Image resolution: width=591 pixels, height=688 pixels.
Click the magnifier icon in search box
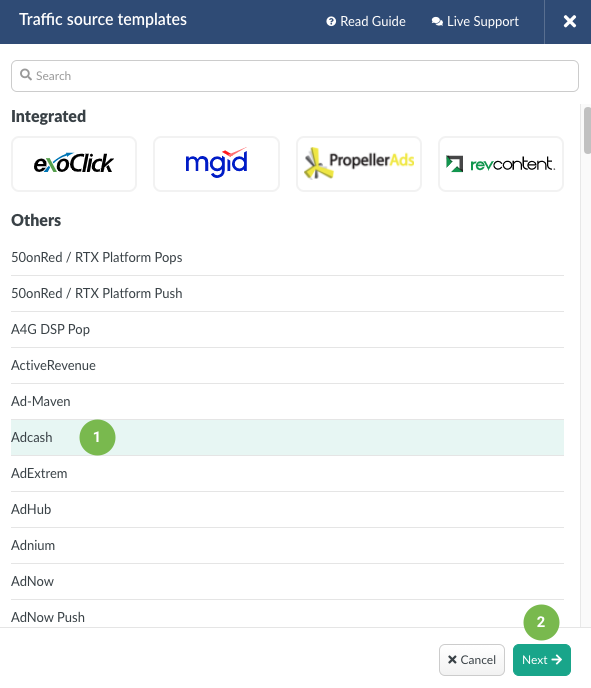(x=26, y=75)
